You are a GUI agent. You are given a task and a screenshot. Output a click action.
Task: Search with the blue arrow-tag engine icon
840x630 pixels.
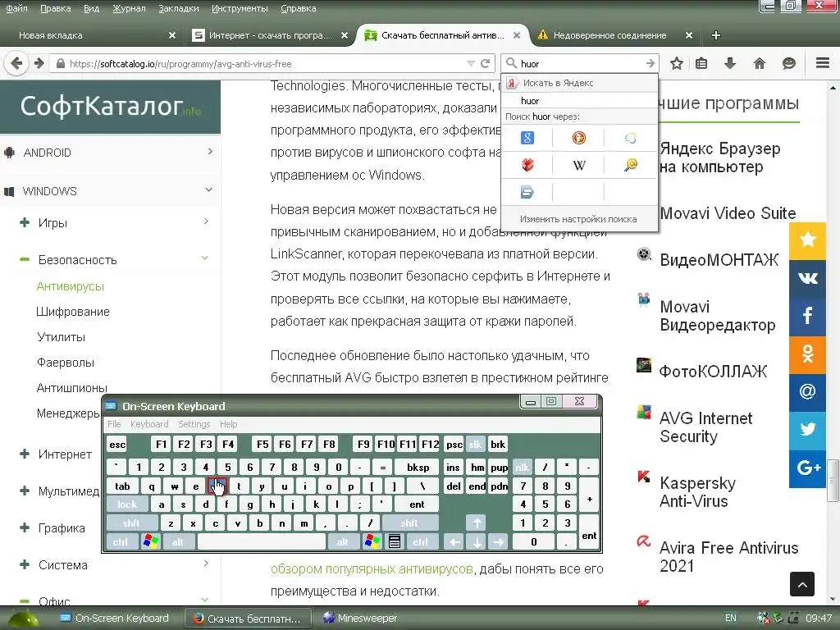(527, 192)
